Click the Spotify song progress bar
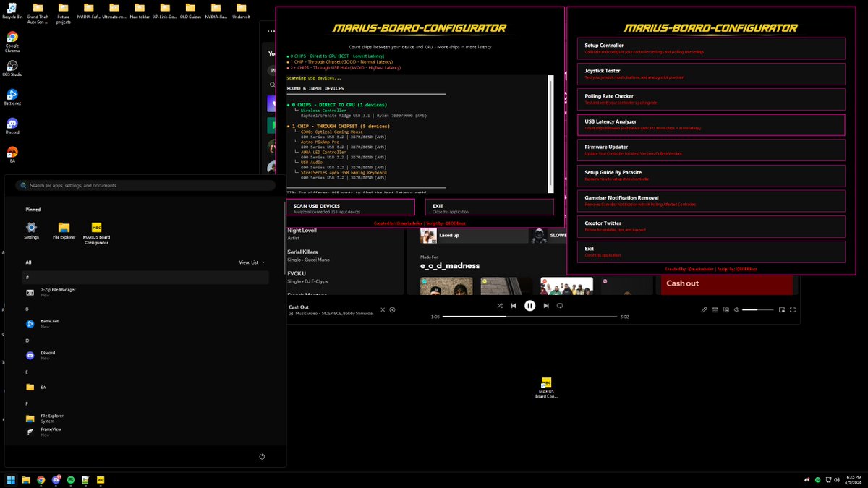868x488 pixels. click(x=529, y=317)
